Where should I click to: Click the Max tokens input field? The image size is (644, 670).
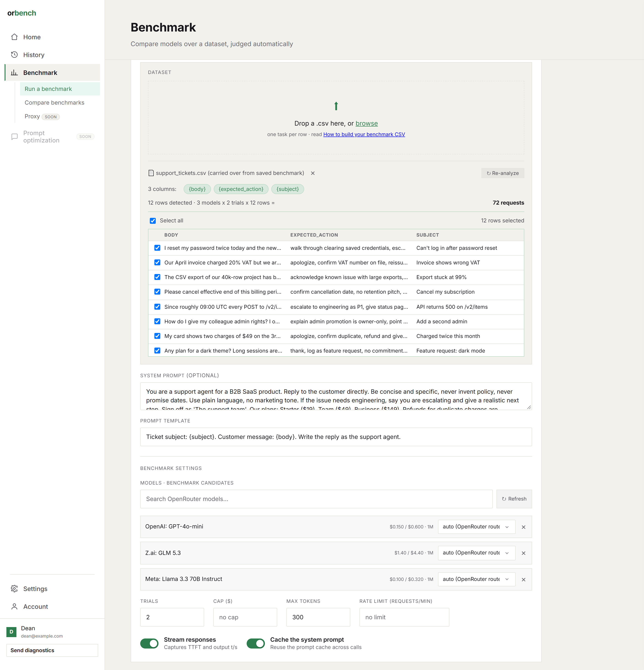tap(318, 617)
